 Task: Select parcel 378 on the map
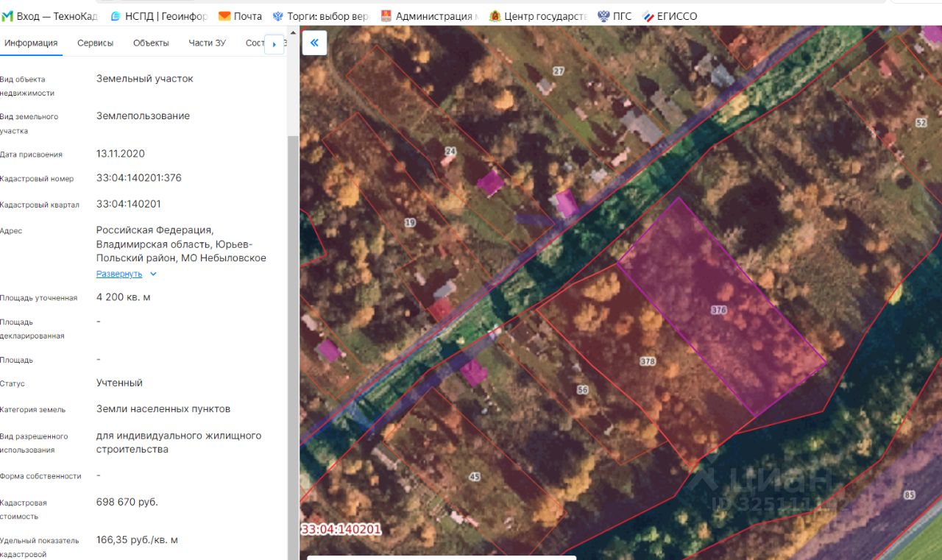(x=648, y=361)
